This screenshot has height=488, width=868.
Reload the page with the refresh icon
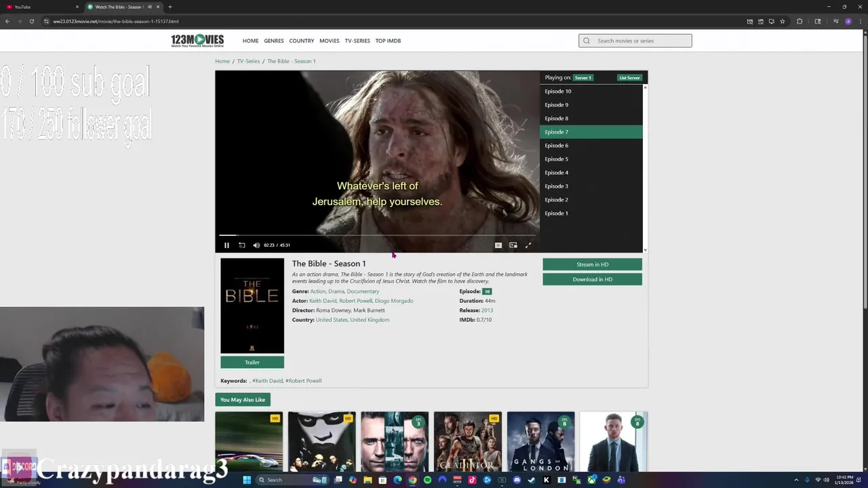point(31,21)
